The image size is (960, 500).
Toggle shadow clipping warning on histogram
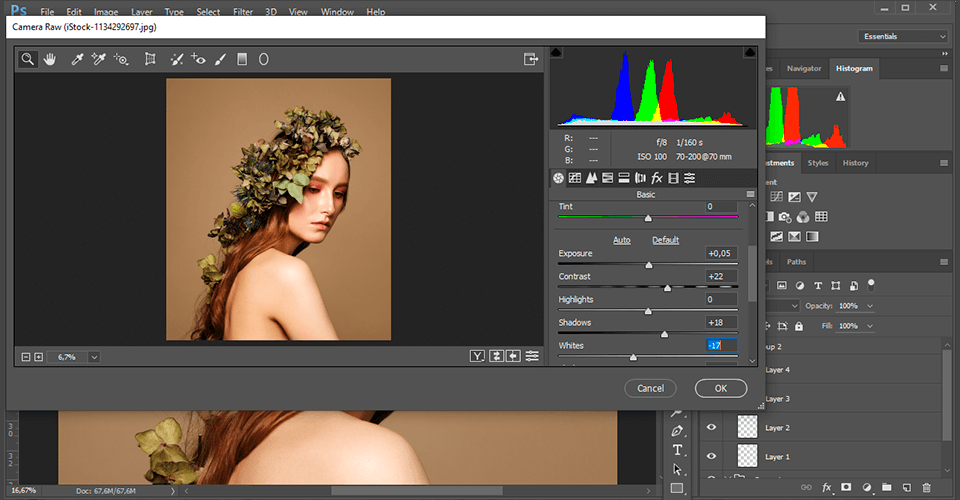557,52
